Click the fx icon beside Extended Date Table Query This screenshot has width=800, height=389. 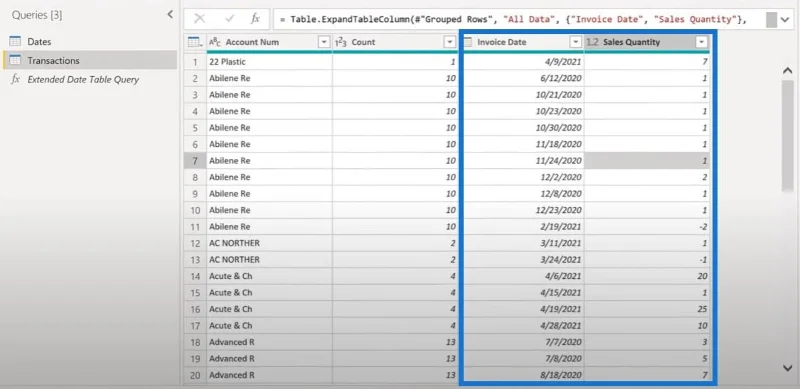coord(16,79)
